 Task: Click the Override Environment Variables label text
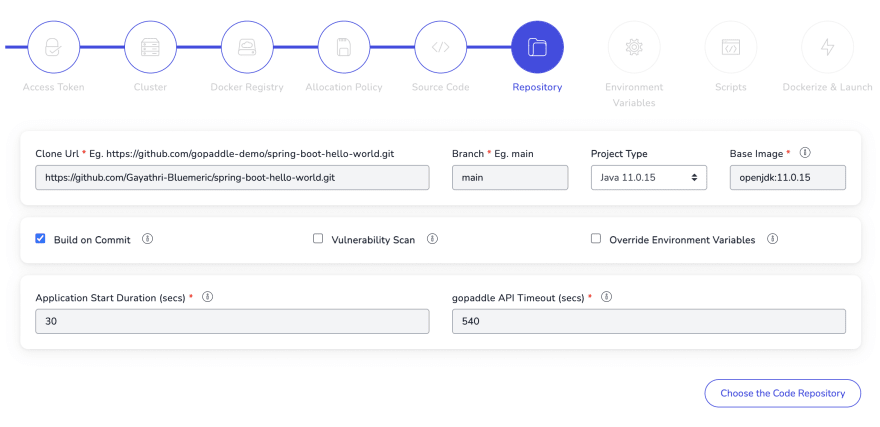682,240
